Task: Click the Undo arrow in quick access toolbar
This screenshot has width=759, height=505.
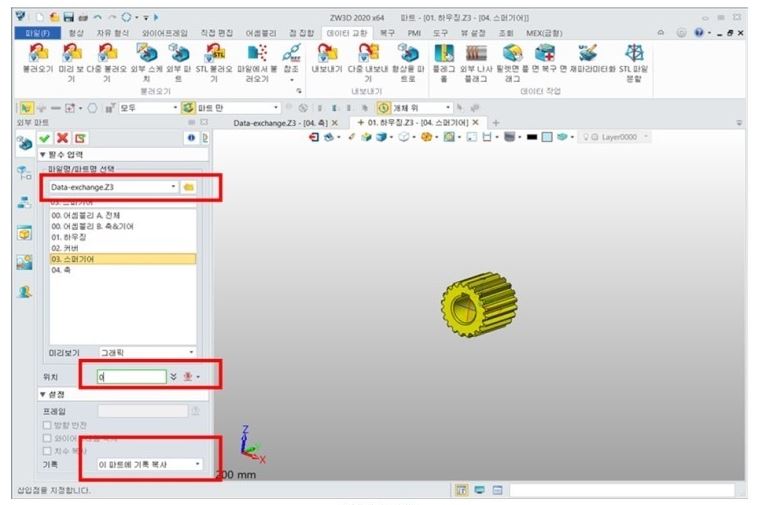Action: coord(98,17)
